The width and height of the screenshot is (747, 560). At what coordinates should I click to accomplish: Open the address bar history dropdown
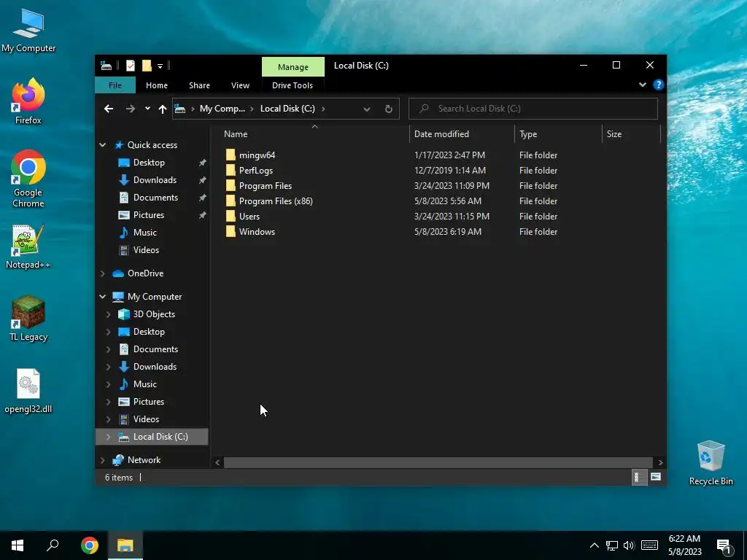(367, 109)
